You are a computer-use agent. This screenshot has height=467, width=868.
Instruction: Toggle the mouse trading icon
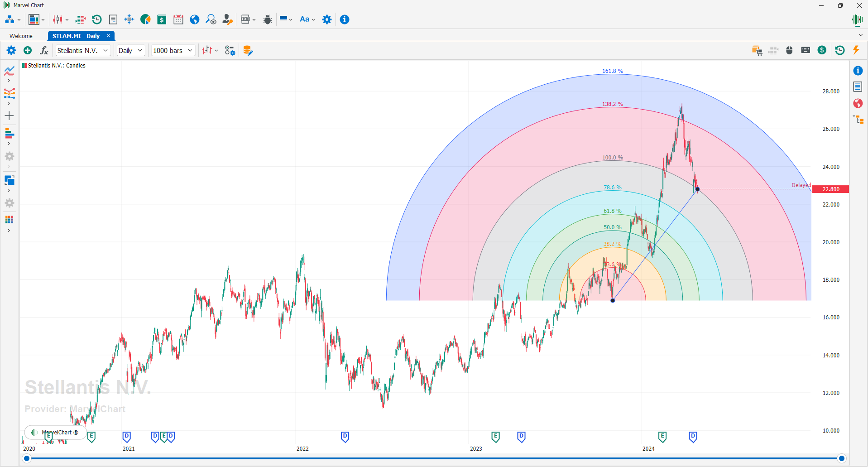[789, 50]
